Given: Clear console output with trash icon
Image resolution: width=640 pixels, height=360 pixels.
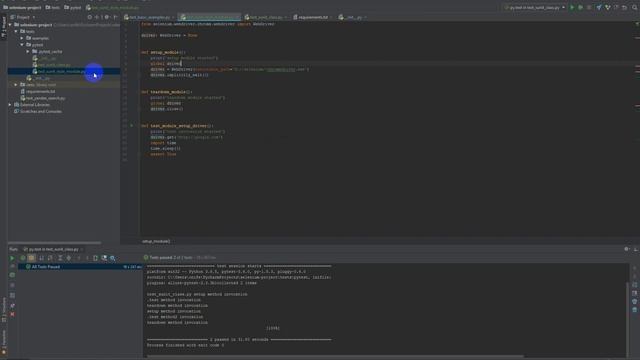Looking at the screenshot, I should pos(634,309).
